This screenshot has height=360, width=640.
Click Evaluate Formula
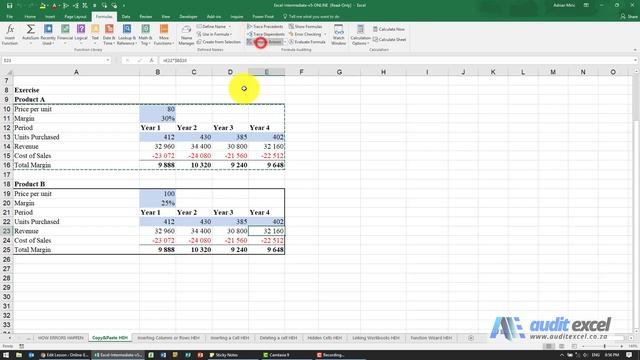[307, 42]
